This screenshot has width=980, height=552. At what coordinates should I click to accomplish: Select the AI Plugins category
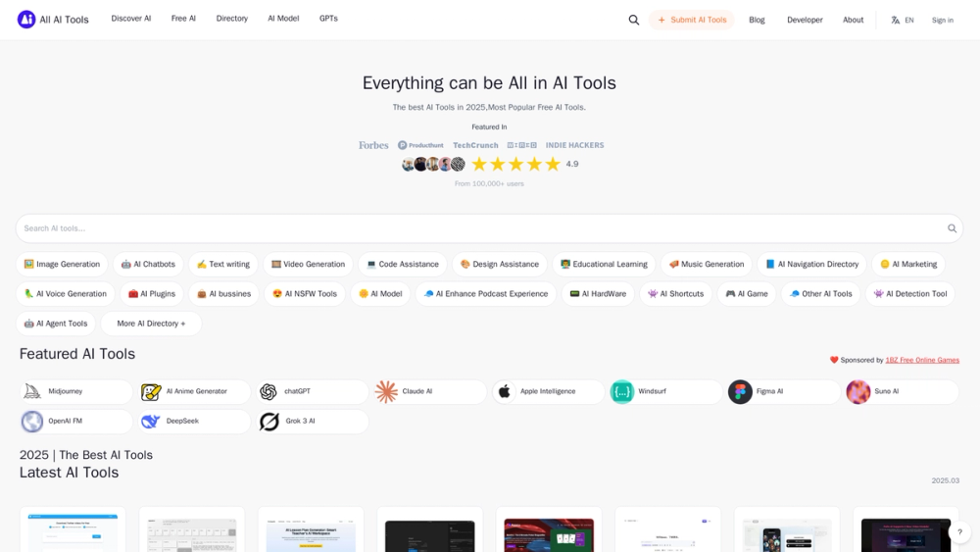(x=152, y=294)
